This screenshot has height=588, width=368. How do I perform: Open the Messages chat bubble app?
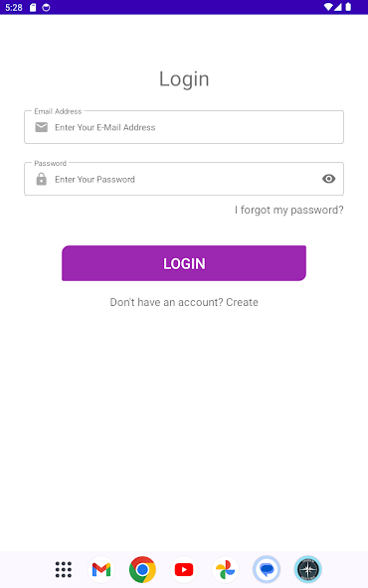click(267, 569)
